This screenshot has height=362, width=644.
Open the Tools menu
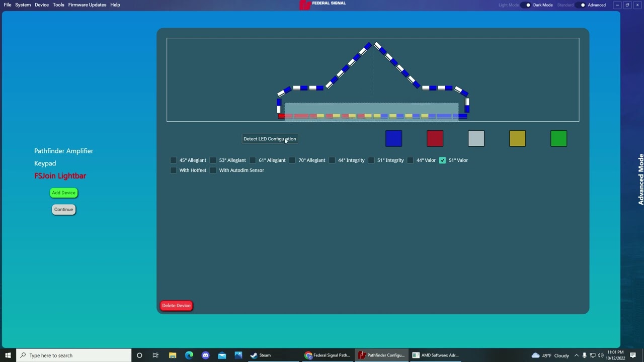[58, 5]
